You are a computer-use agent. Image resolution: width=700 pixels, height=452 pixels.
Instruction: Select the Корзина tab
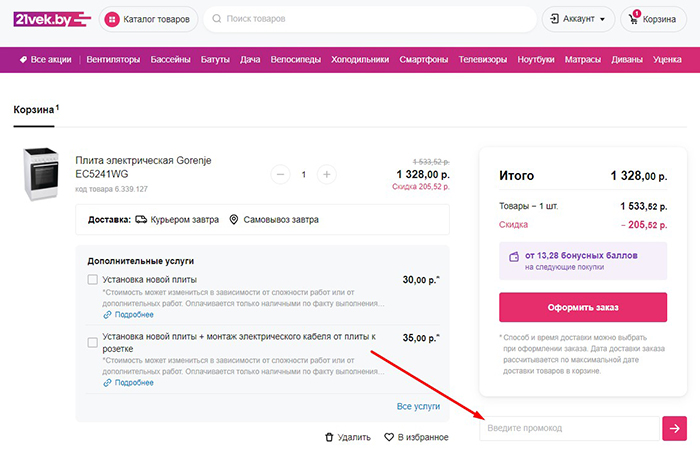coord(35,110)
